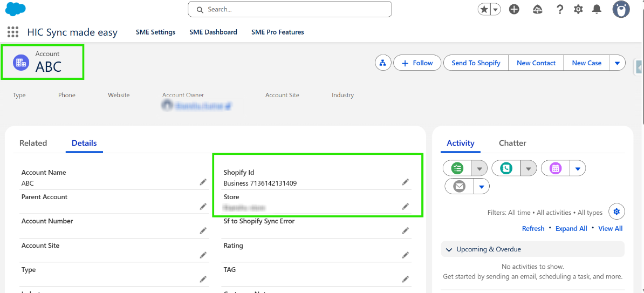Click the Send To Shopify button
Screen dimensions: 644x293
tap(476, 63)
